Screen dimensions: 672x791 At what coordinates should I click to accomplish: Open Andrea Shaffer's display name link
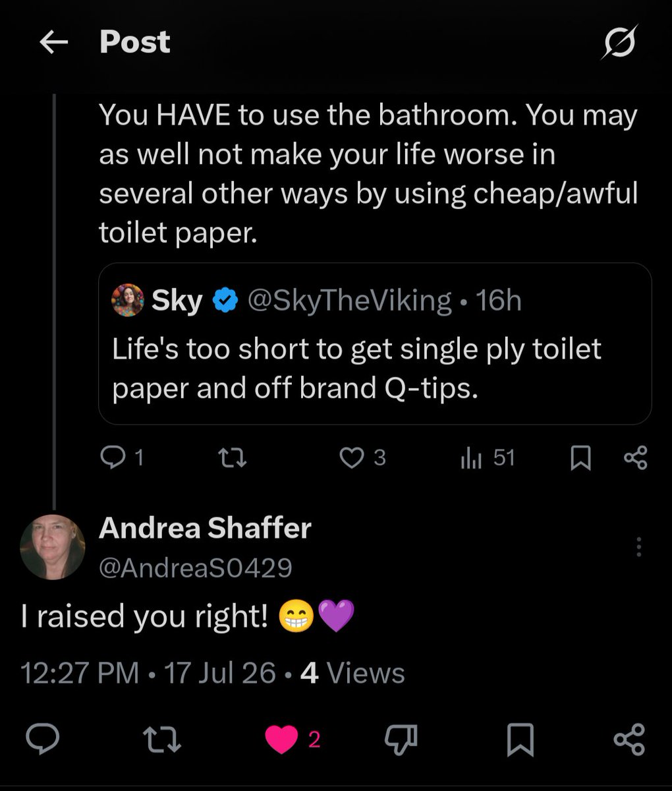pos(205,528)
